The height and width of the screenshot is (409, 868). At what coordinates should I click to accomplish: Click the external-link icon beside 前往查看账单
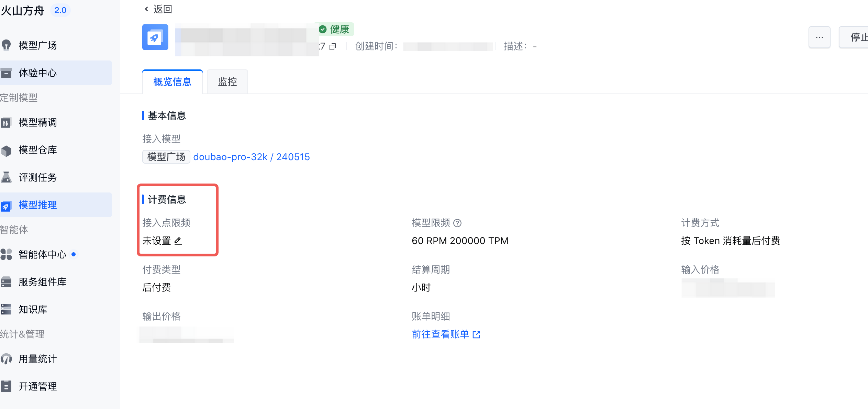476,335
